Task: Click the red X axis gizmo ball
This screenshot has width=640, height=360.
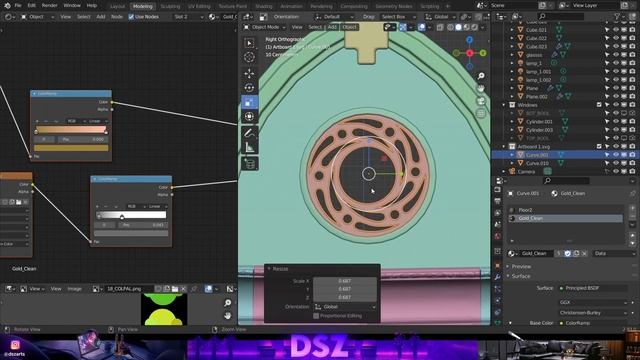Action: point(470,53)
